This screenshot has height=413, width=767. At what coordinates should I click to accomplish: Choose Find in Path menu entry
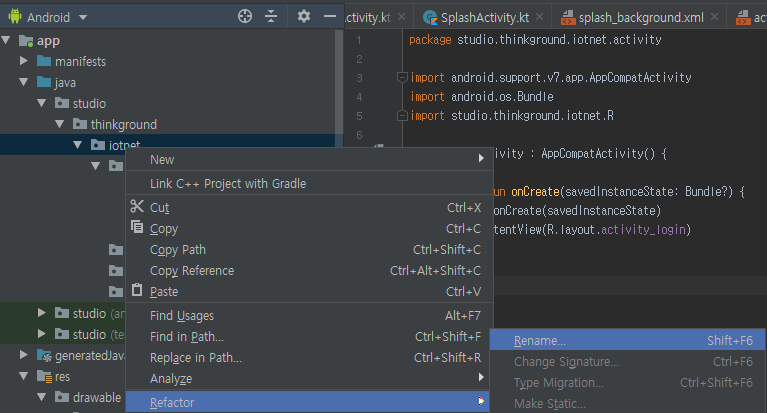[x=309, y=337]
